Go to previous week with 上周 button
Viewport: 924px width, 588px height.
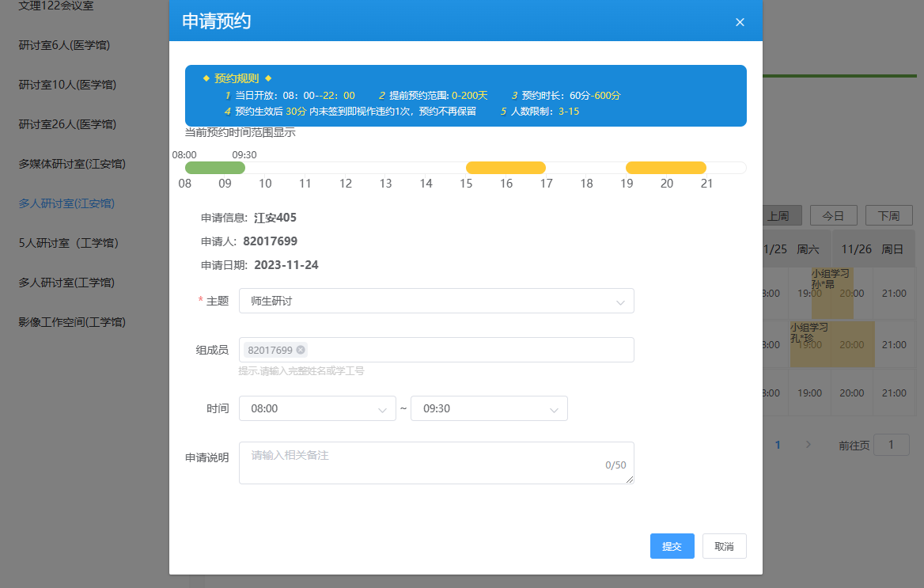pos(782,216)
